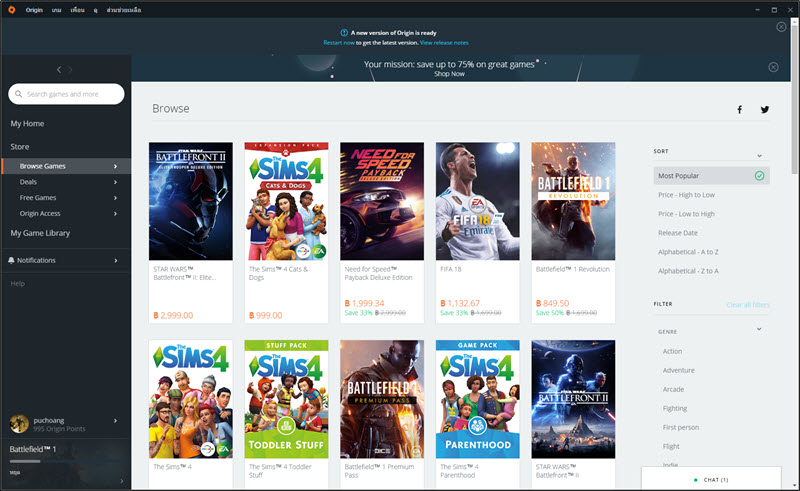Filter by Action genre
This screenshot has width=800, height=491.
[x=672, y=351]
